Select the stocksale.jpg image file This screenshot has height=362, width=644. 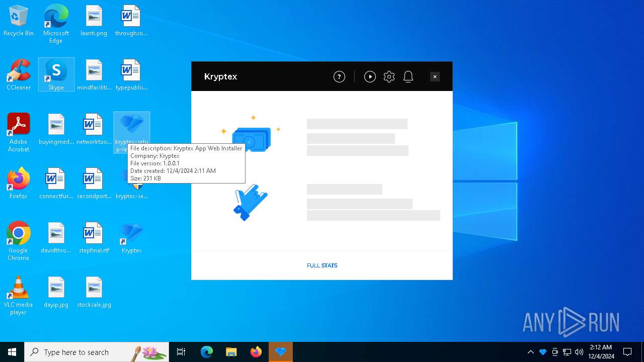click(94, 292)
